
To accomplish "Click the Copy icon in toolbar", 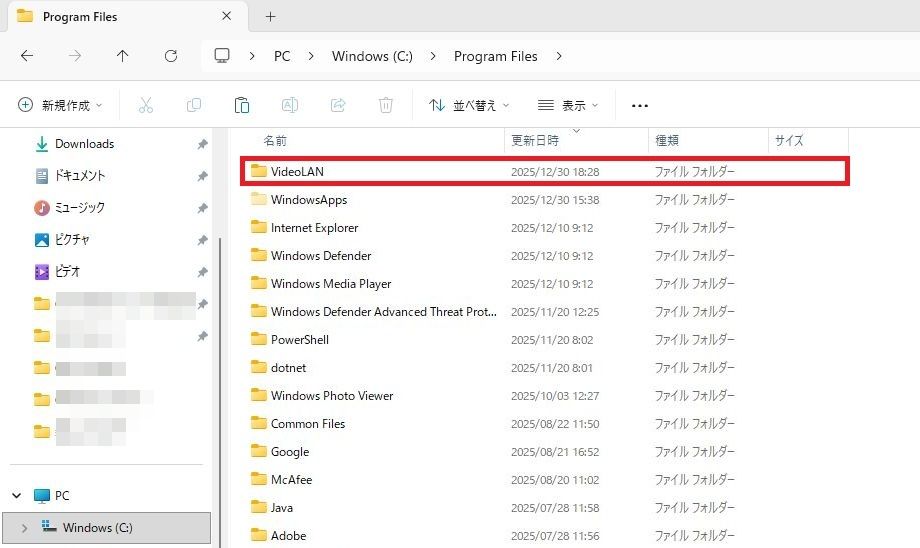I will 194,105.
